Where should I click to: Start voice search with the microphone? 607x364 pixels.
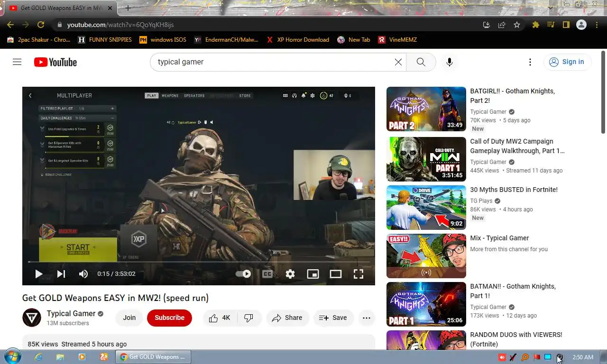[449, 62]
